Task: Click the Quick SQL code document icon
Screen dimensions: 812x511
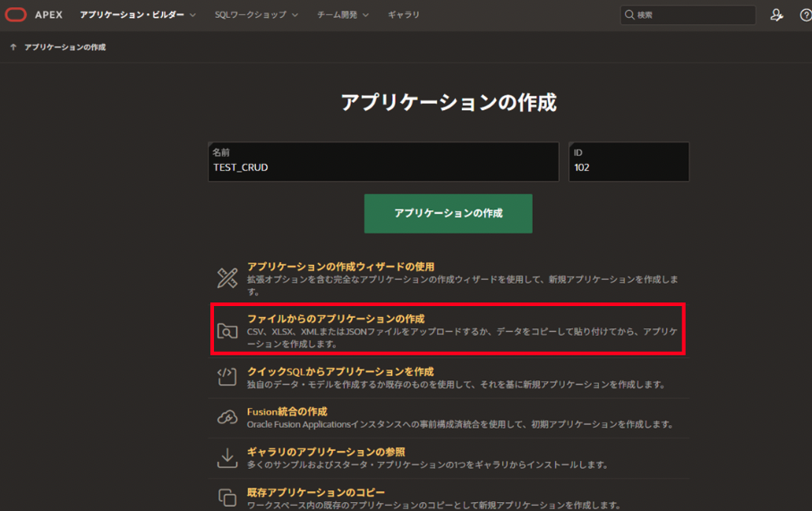Action: (227, 377)
